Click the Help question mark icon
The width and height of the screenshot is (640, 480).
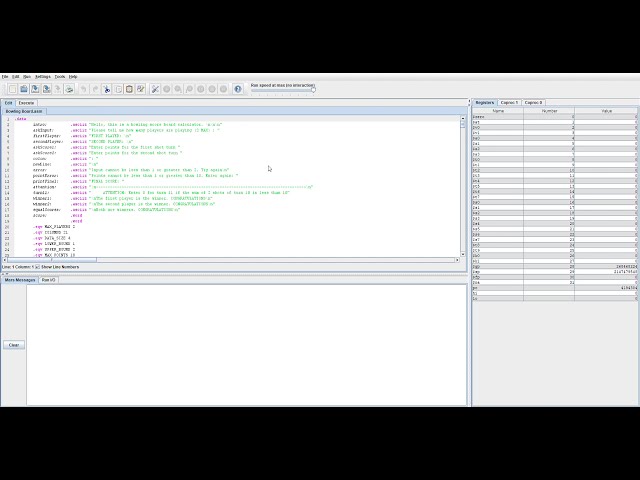pyautogui.click(x=238, y=89)
